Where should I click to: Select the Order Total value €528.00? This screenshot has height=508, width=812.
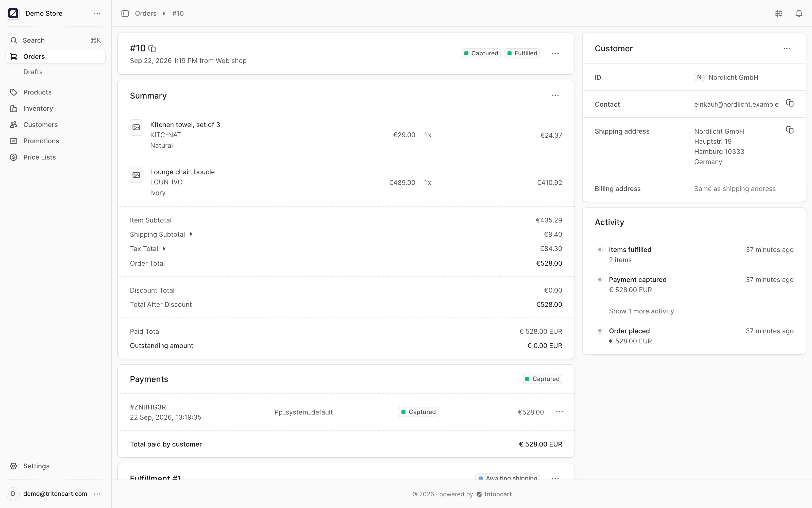(x=549, y=263)
